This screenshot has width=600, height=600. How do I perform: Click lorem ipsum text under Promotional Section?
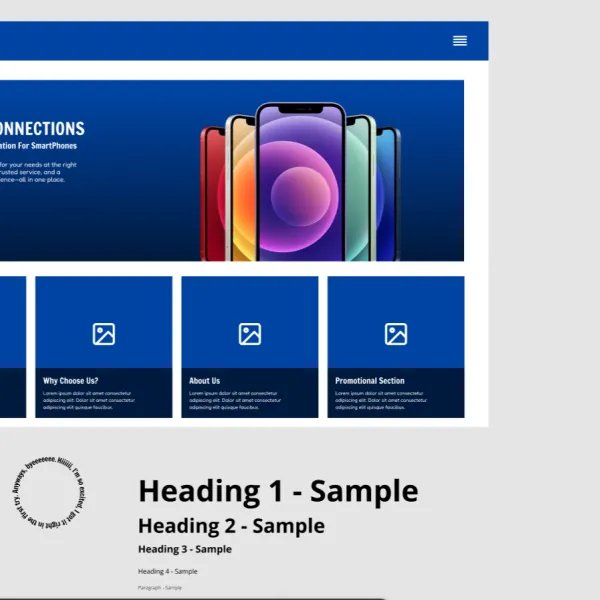click(x=381, y=400)
